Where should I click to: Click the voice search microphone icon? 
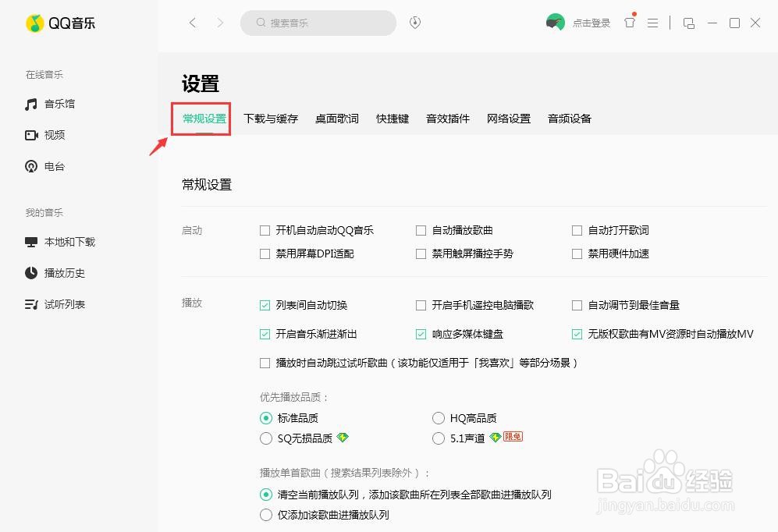414,23
